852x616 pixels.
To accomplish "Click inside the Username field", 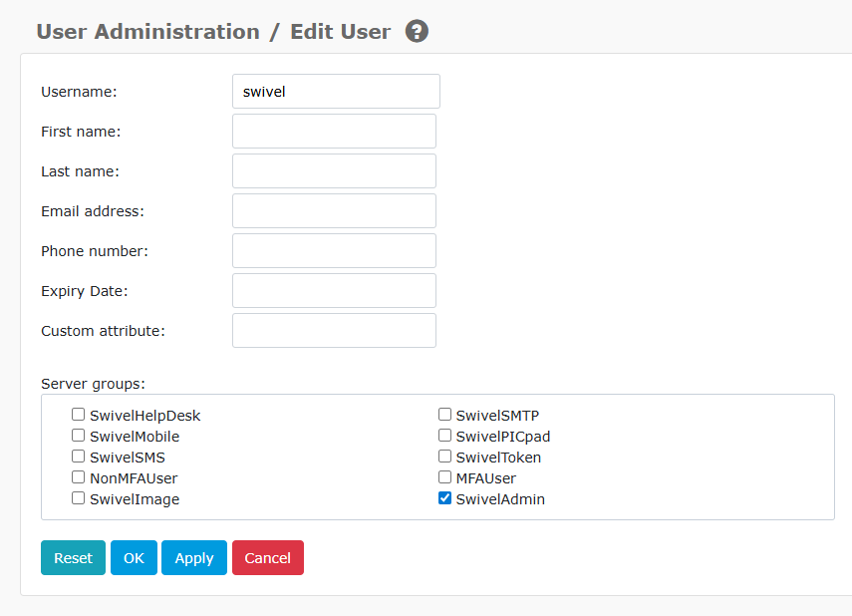I will pos(335,91).
